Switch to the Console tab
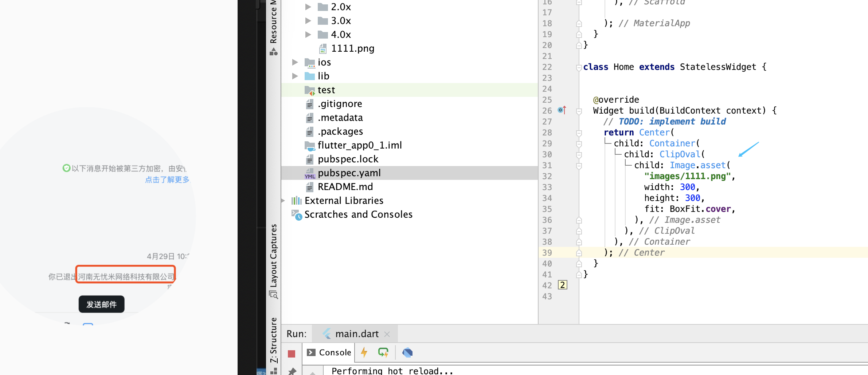Image resolution: width=868 pixels, height=375 pixels. pos(329,352)
